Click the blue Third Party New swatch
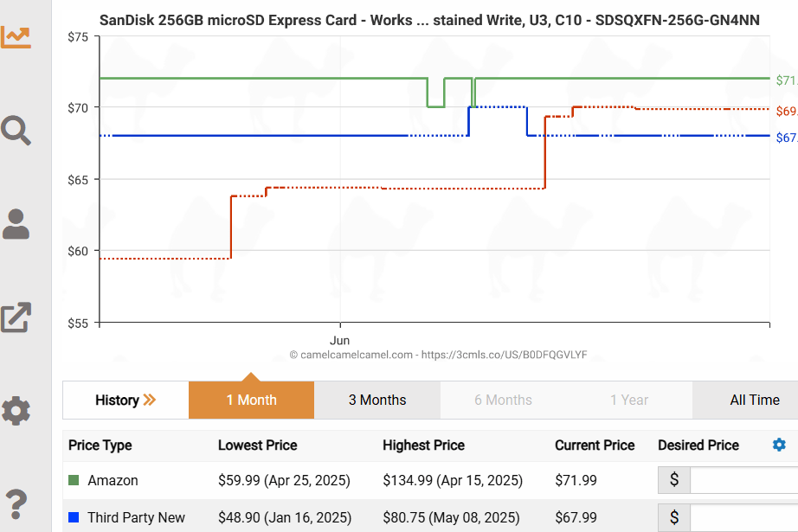This screenshot has height=532, width=798. click(74, 517)
